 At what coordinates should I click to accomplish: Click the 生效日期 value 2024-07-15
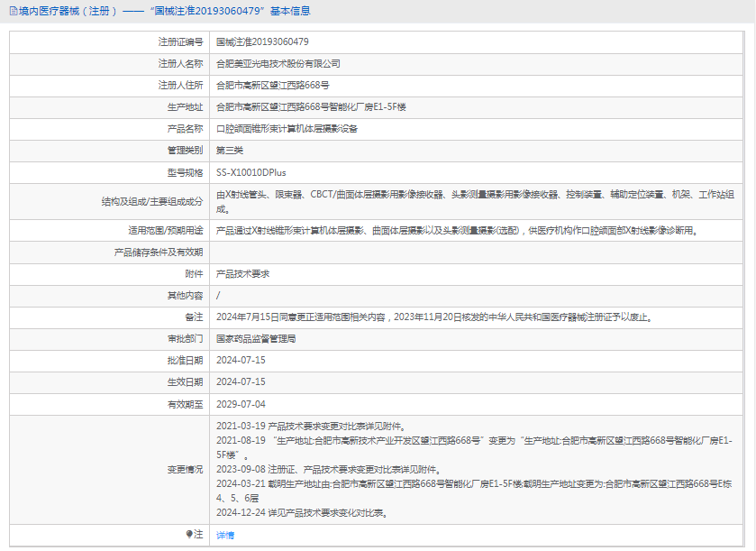[x=241, y=382]
